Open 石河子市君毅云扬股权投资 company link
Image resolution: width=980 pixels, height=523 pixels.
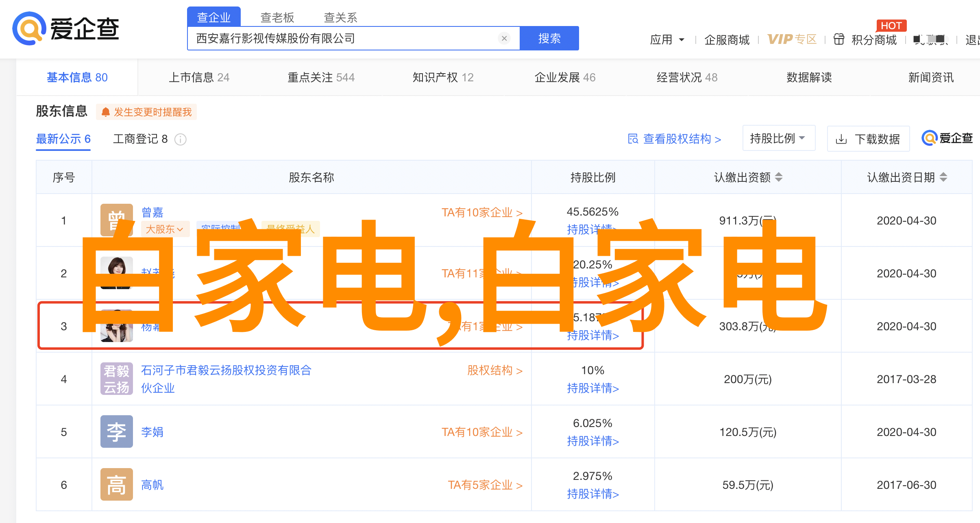tap(226, 379)
